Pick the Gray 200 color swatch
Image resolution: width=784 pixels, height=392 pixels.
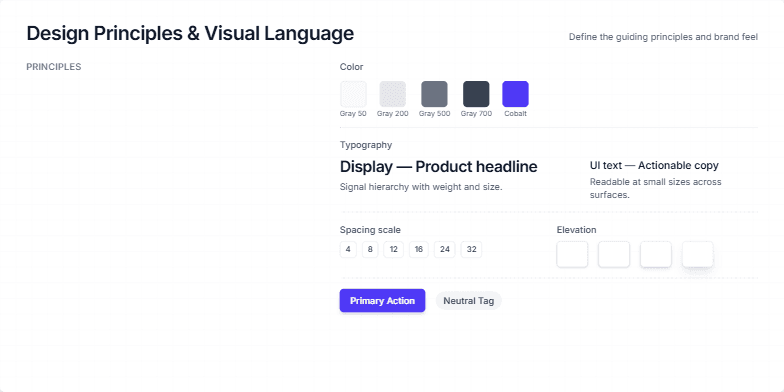click(392, 94)
